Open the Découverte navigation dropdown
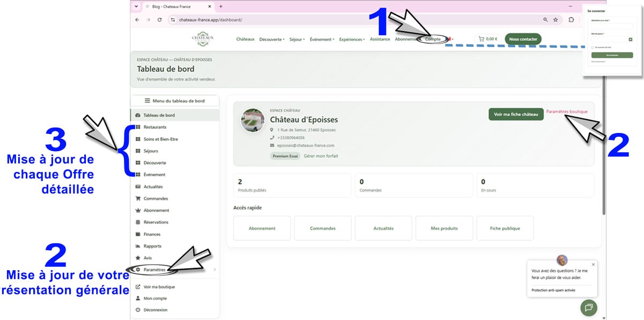The image size is (644, 320). coord(272,39)
